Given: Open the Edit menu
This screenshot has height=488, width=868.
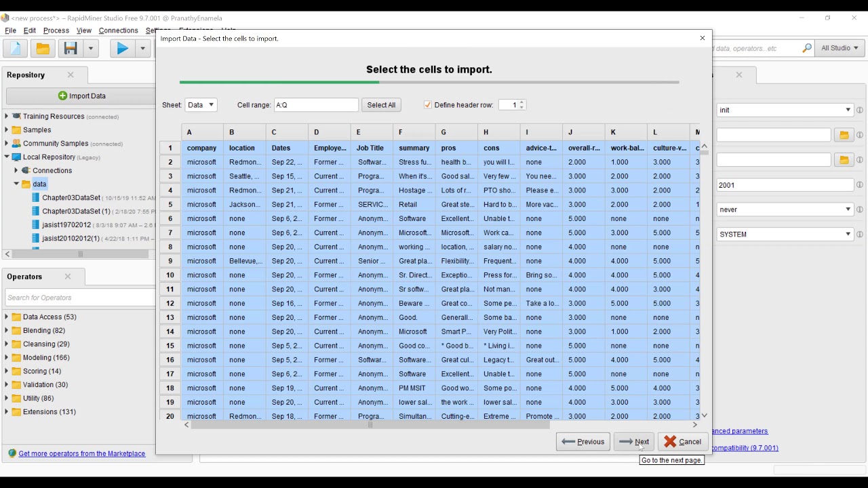Looking at the screenshot, I should (x=30, y=30).
